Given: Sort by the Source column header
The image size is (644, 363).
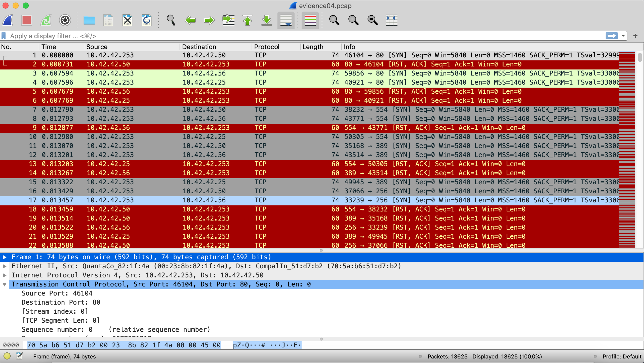Looking at the screenshot, I should click(97, 47).
